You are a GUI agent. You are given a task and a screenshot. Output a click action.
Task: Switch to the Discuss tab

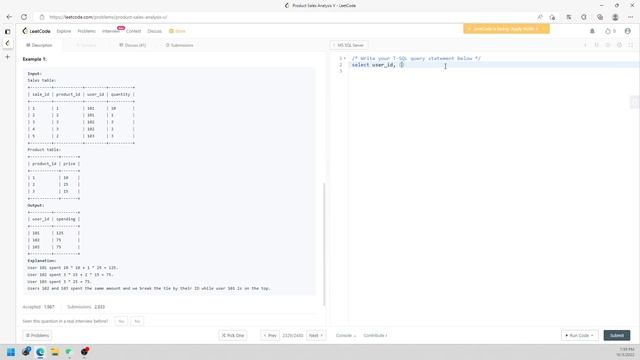click(133, 45)
